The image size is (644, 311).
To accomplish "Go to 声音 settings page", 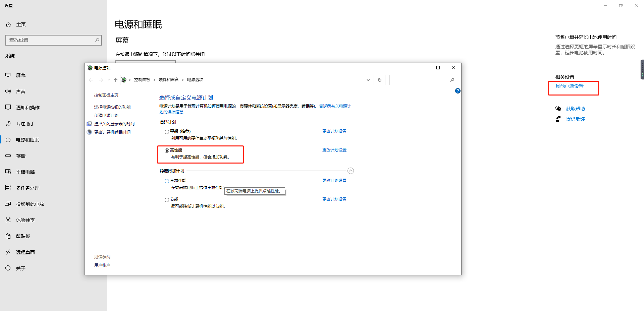I will [21, 91].
